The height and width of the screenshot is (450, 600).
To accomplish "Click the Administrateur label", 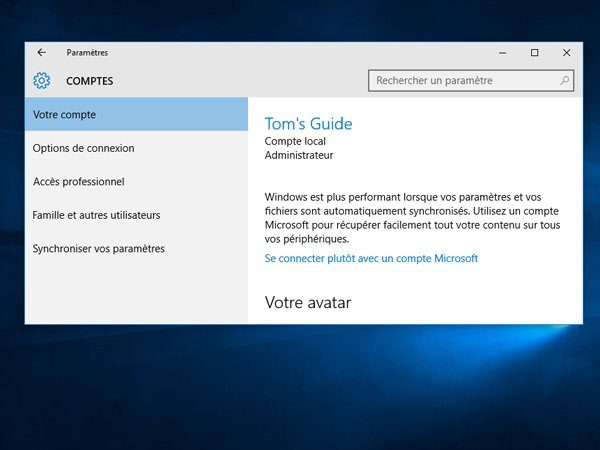I will pos(299,155).
